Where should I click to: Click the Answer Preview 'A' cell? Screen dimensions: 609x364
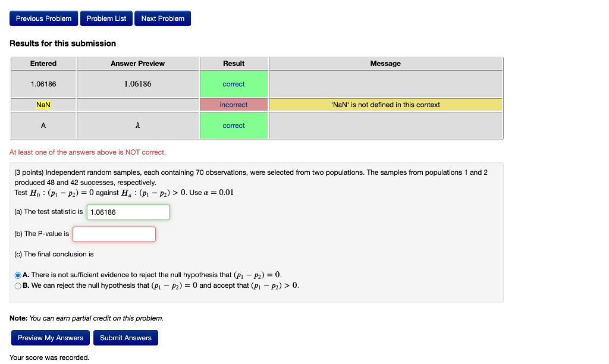pos(138,125)
